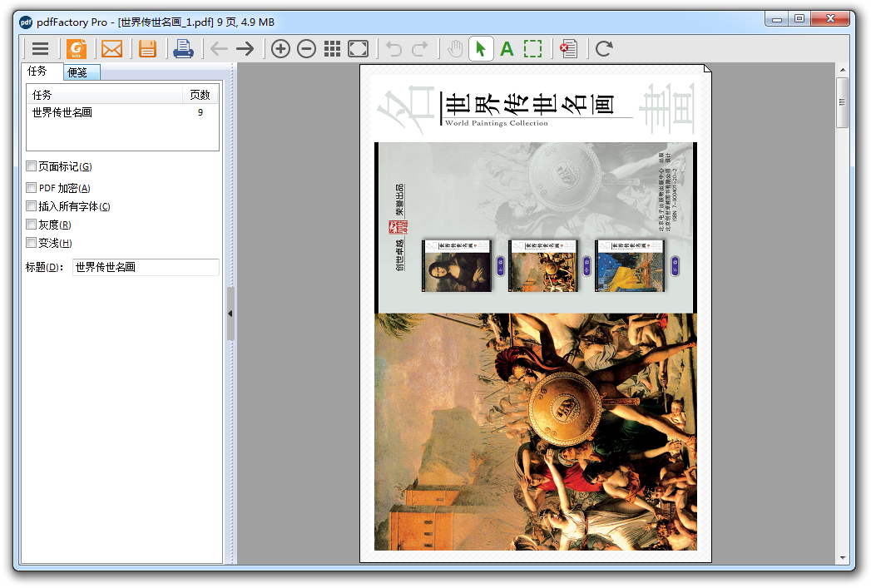
Task: Fit page to window icon
Action: [x=359, y=49]
